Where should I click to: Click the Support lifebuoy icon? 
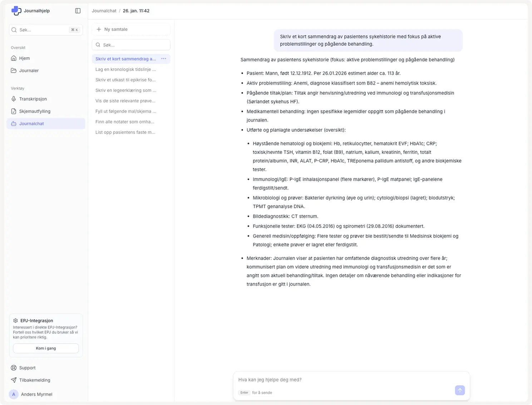tap(14, 368)
